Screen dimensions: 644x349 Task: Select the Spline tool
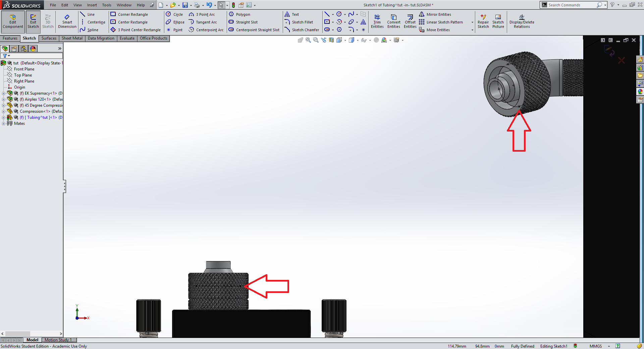tap(89, 30)
